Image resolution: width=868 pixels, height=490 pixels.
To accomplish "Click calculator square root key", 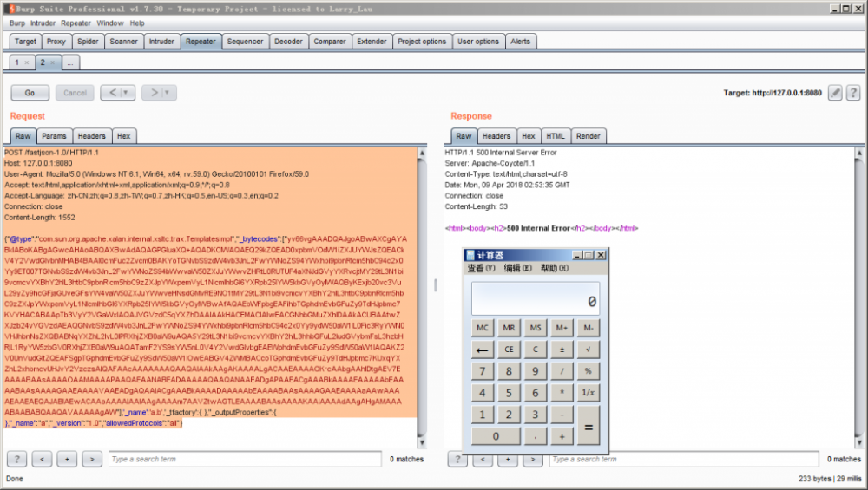I will [588, 350].
